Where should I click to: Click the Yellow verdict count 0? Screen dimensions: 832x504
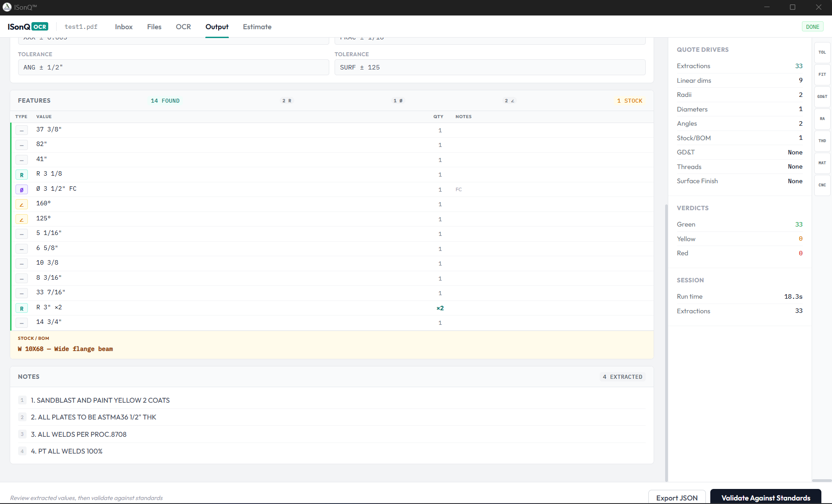801,239
